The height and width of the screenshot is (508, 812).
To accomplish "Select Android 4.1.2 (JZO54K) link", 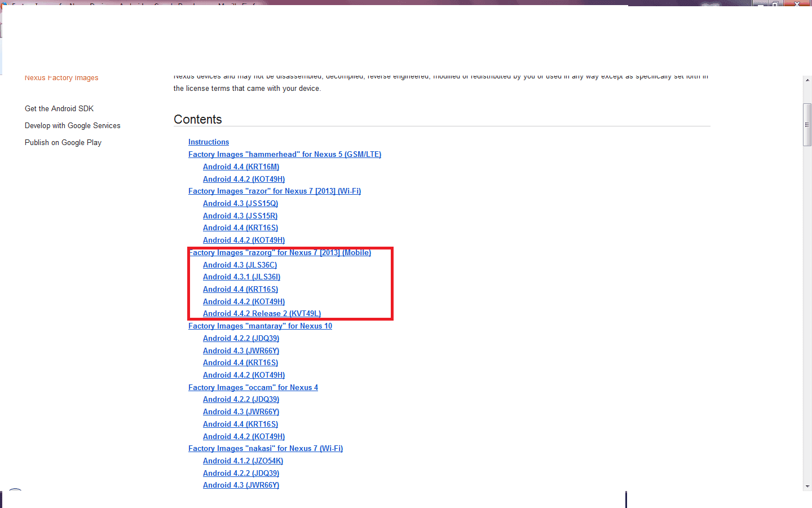I will (243, 461).
